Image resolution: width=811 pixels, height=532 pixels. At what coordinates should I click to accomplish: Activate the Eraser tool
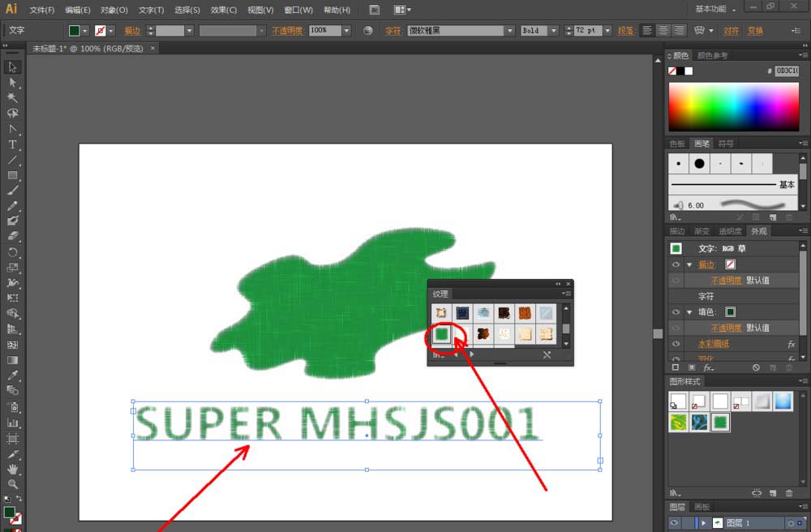point(12,237)
